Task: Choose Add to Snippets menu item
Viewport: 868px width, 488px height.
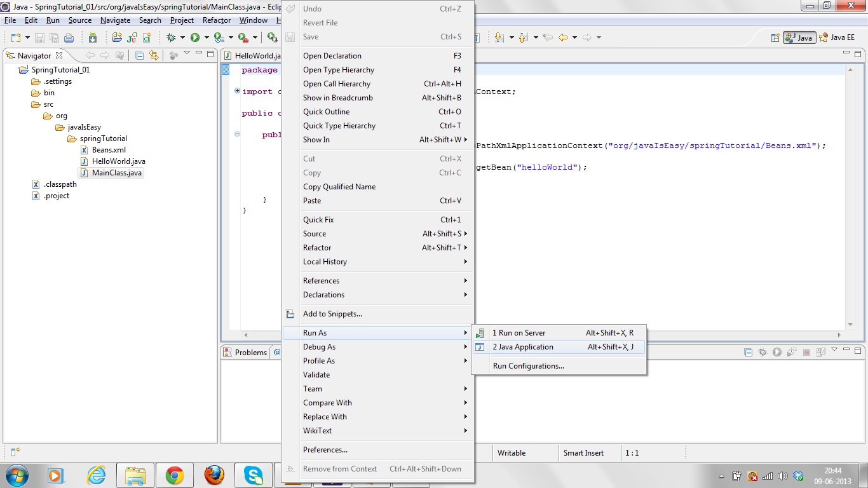Action: (x=378, y=314)
